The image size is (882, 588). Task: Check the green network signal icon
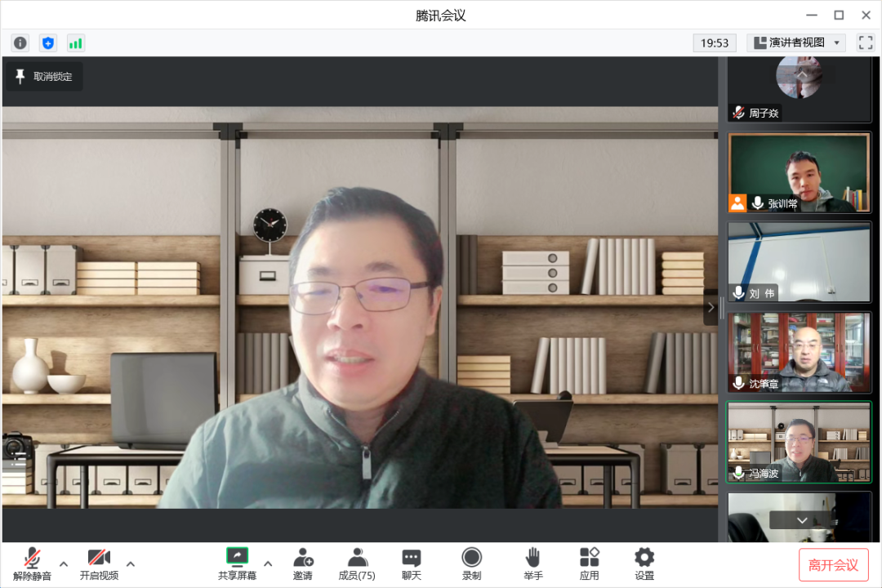(76, 43)
